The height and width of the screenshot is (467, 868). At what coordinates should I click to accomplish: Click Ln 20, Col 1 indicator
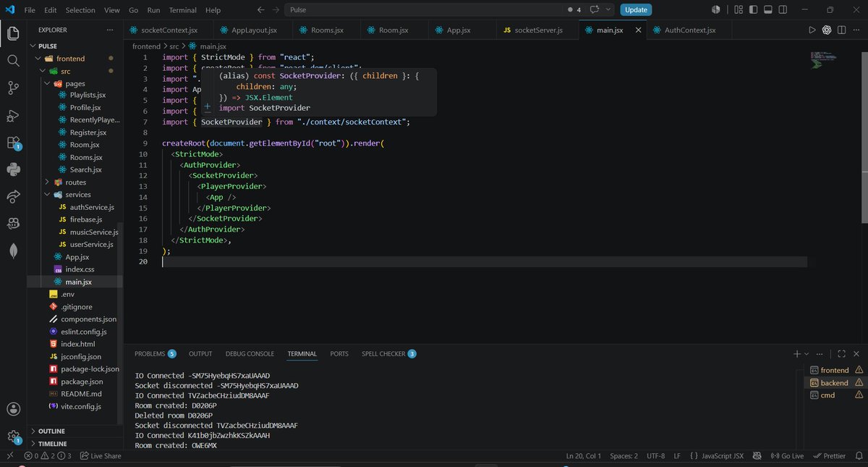[x=584, y=456]
